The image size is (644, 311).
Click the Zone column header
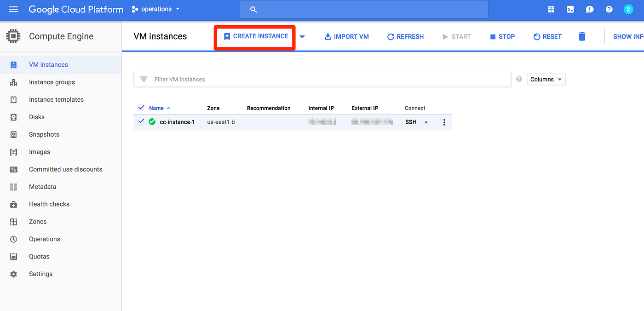click(x=213, y=108)
